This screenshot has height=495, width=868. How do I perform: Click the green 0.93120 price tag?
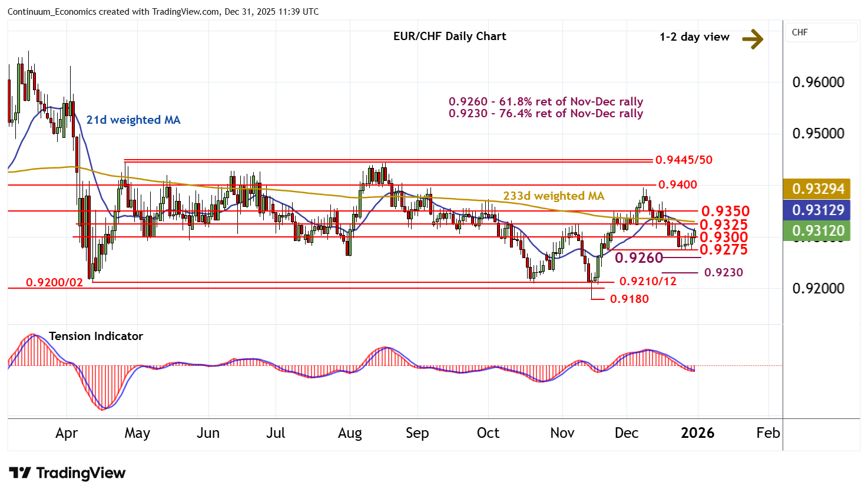[x=818, y=230]
